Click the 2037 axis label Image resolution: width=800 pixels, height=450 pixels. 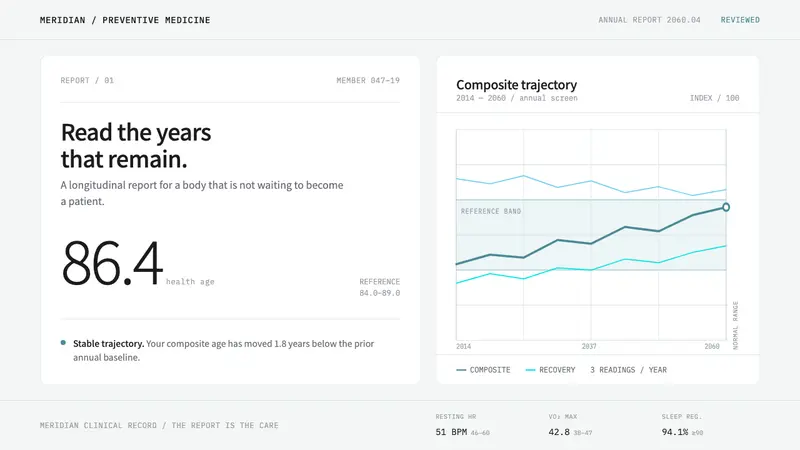point(589,346)
